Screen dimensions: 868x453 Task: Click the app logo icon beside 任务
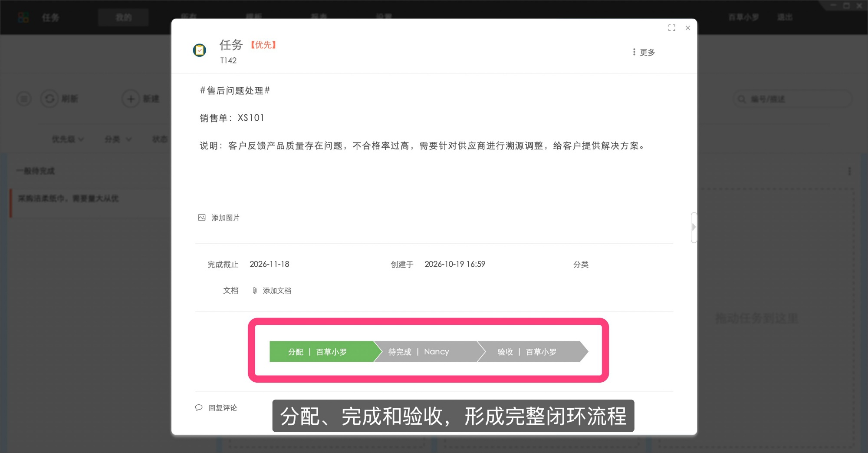click(x=23, y=17)
